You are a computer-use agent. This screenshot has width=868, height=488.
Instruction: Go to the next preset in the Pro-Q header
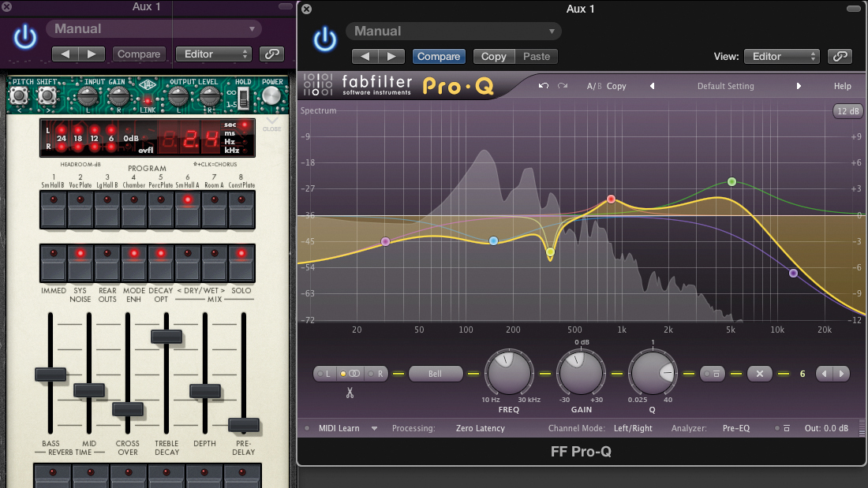click(x=391, y=56)
